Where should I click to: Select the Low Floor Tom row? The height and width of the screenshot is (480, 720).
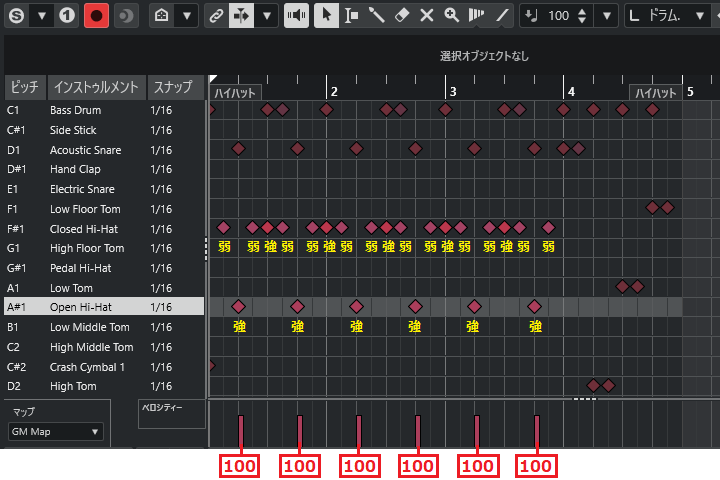click(x=104, y=209)
